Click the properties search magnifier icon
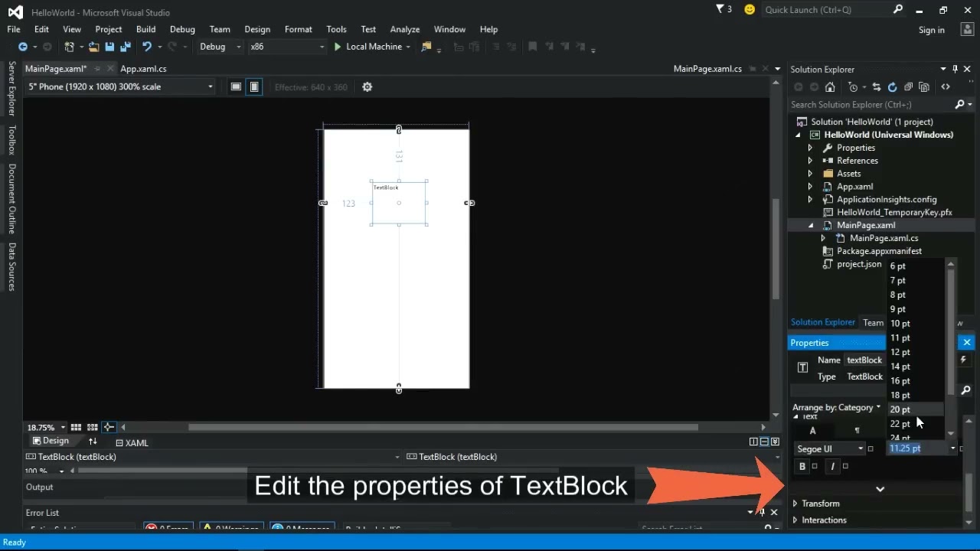 point(965,390)
